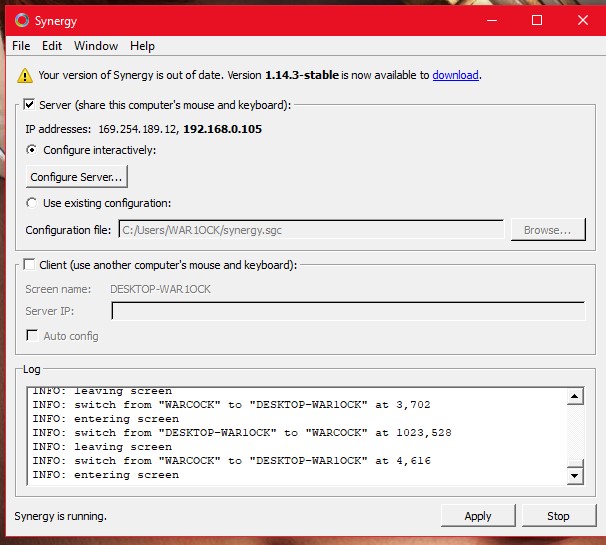Select the Configure interactively radio button

point(32,150)
